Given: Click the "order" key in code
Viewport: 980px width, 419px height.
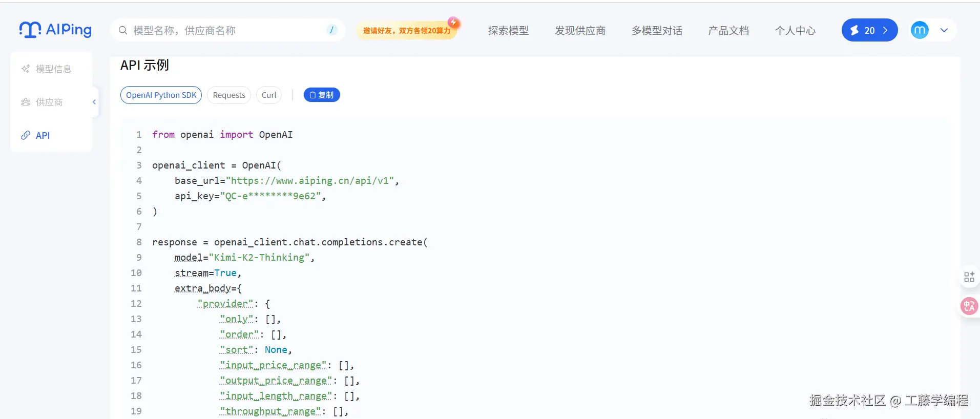Looking at the screenshot, I should click(x=239, y=334).
